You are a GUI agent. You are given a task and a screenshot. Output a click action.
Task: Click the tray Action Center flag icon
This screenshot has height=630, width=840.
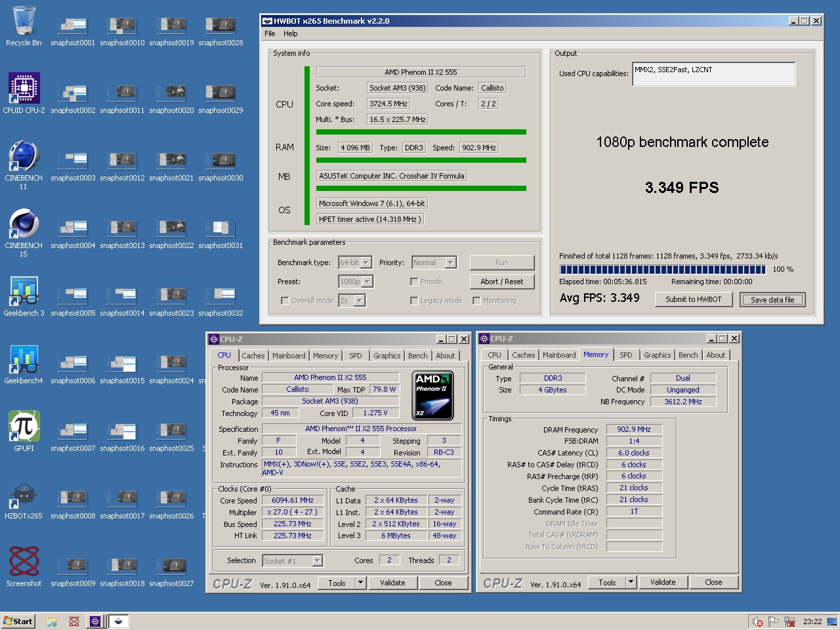[x=773, y=621]
